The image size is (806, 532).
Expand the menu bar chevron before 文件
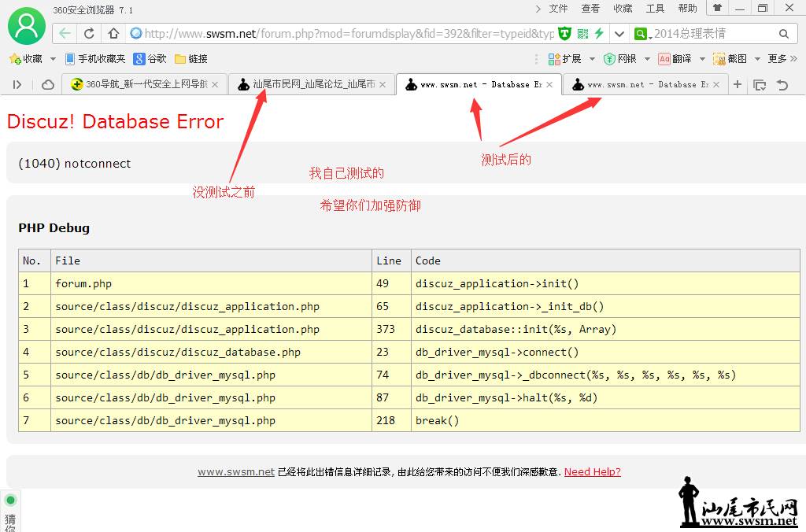click(x=538, y=9)
